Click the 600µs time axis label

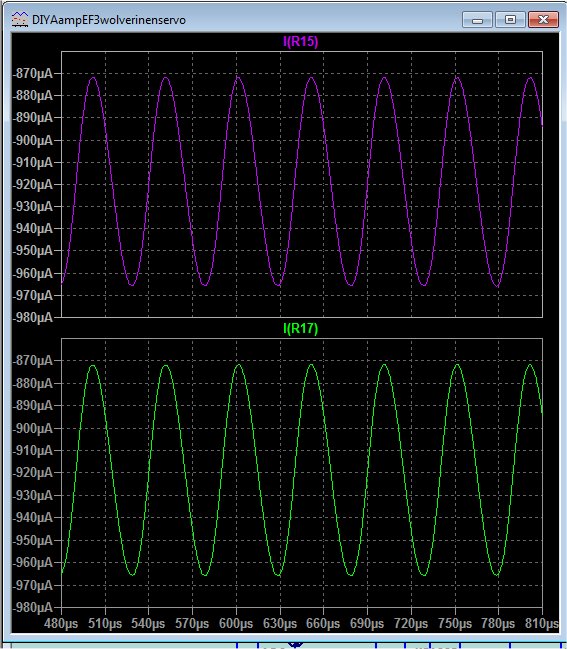[x=236, y=623]
